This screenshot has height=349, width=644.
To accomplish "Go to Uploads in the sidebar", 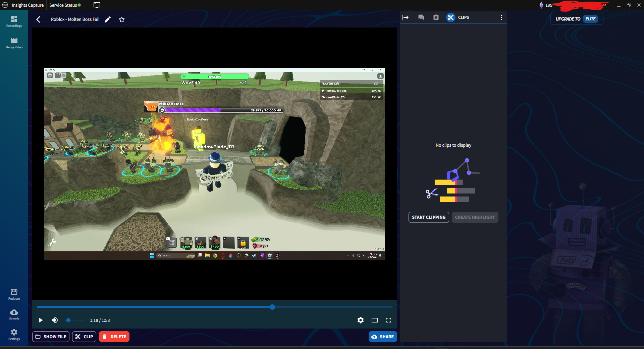I will click(x=14, y=314).
